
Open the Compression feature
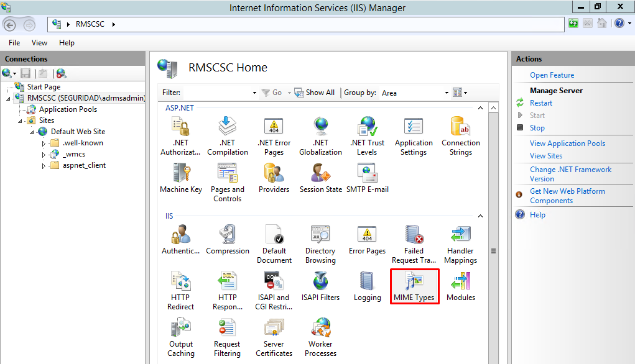pyautogui.click(x=228, y=239)
